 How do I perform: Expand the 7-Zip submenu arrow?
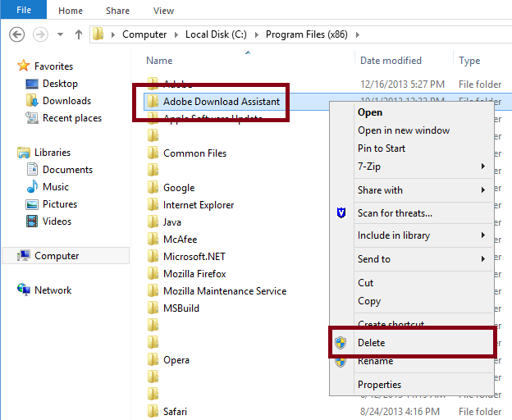[483, 166]
